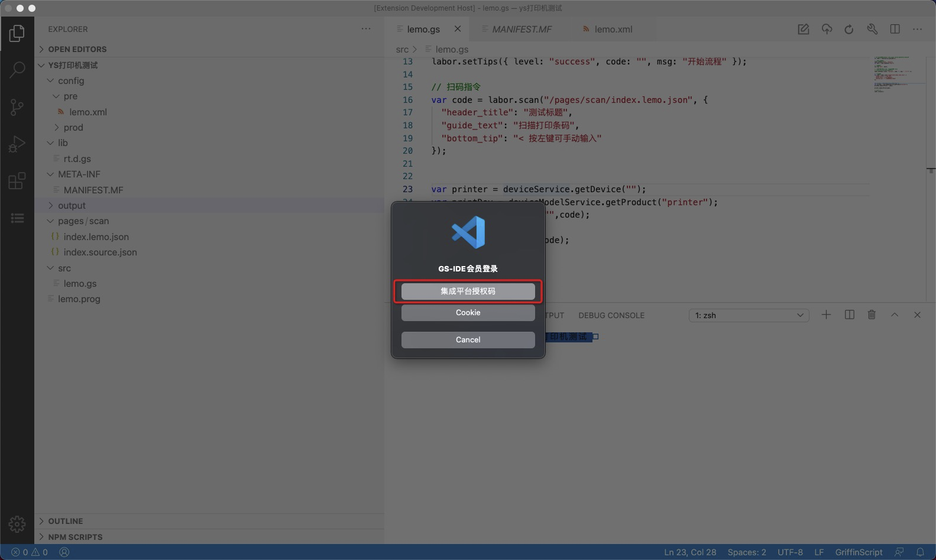Image resolution: width=936 pixels, height=560 pixels.
Task: Open lemo.gs in the src folder tree
Action: click(209, 283)
